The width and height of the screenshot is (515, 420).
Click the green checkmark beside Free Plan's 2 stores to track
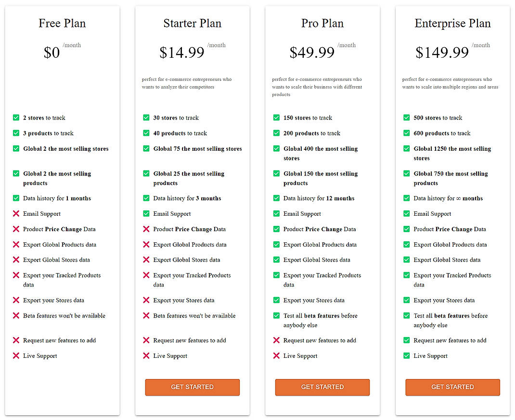coord(15,118)
